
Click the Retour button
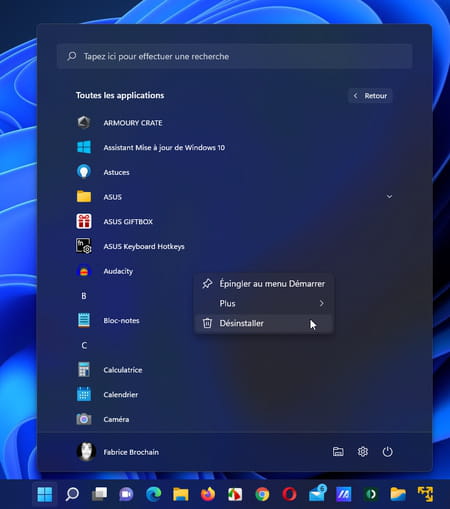pyautogui.click(x=370, y=96)
